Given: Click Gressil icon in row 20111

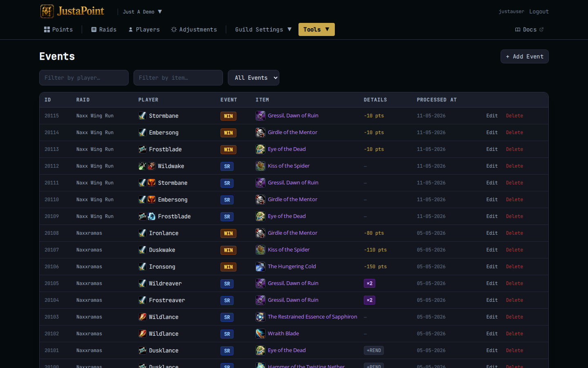Looking at the screenshot, I should pos(261,183).
